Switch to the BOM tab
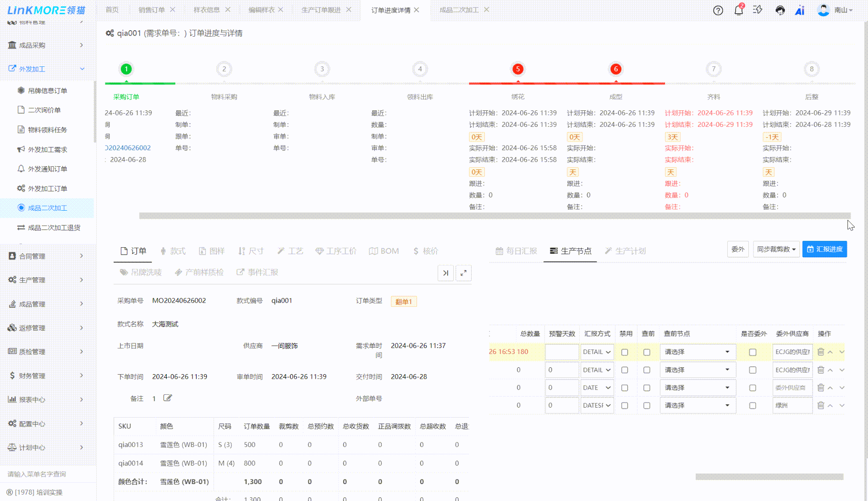The image size is (868, 501). [x=384, y=251]
